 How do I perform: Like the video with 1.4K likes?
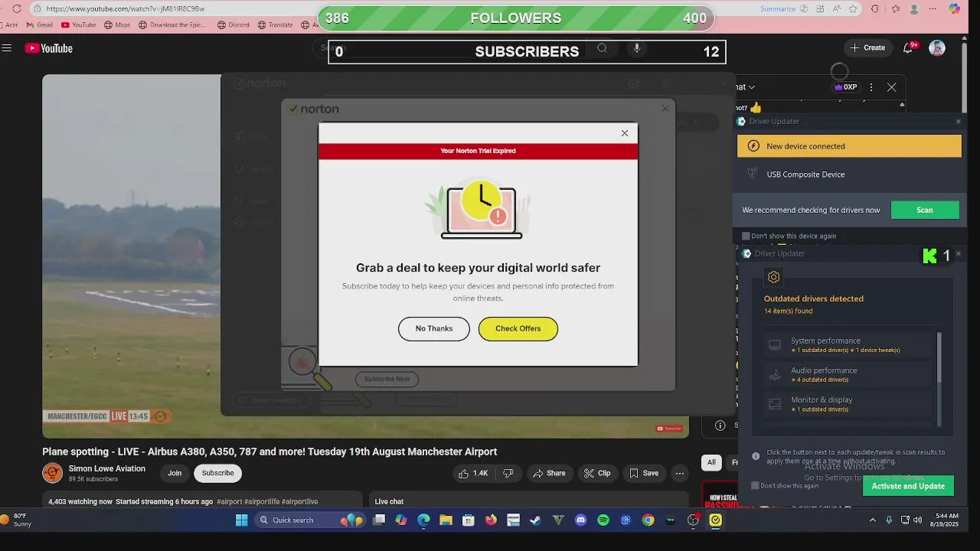coord(472,473)
